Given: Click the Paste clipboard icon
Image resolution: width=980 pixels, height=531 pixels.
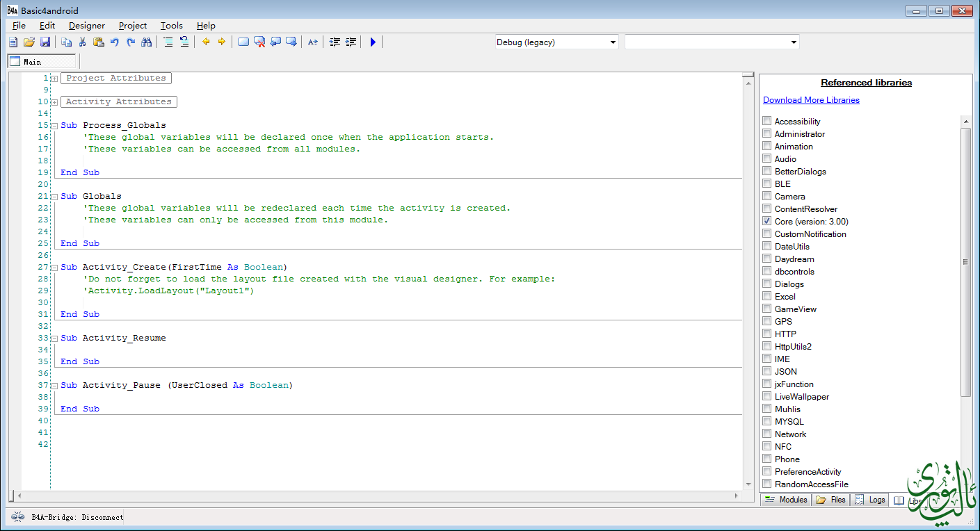Looking at the screenshot, I should [x=98, y=42].
